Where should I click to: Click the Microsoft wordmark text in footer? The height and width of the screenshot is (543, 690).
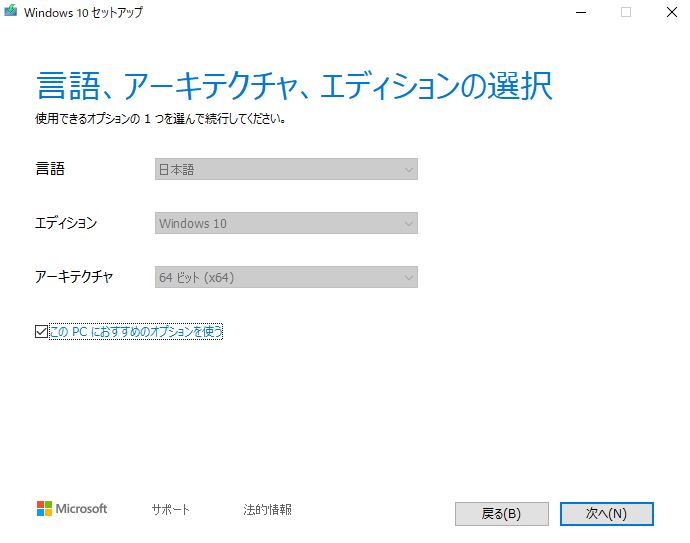81,508
